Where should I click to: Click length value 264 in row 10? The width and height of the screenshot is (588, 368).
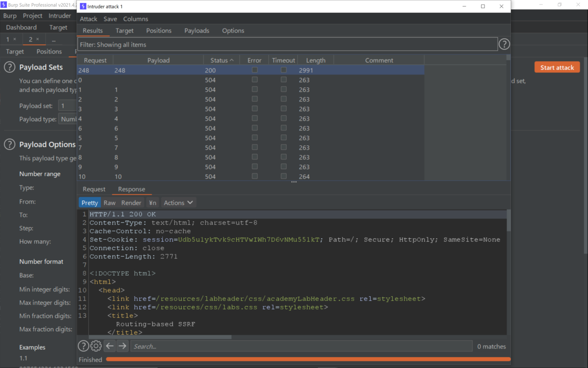point(304,177)
